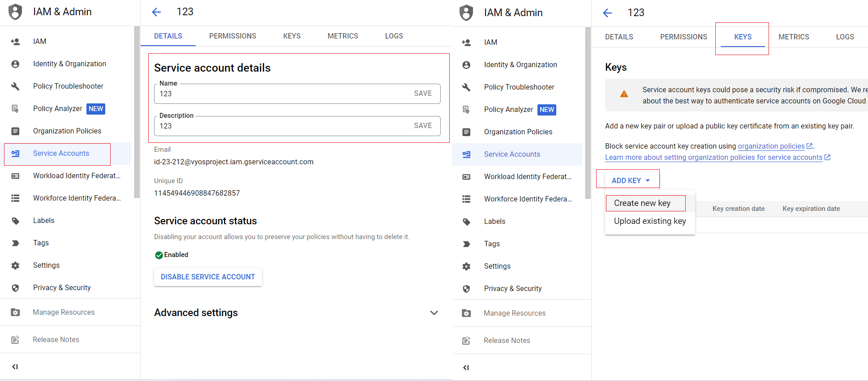Image resolution: width=868 pixels, height=381 pixels.
Task: Click the Labels tag icon on the Keys page
Action: coord(466,222)
